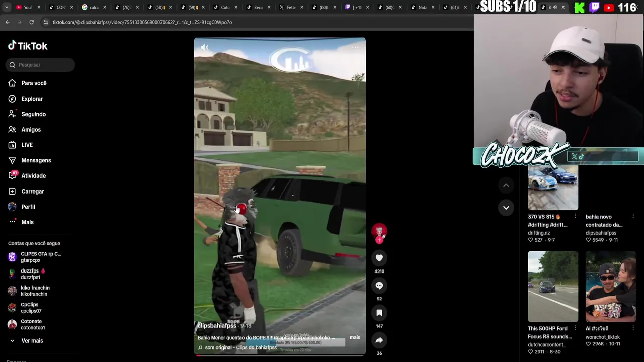Switch to the Beco TikTok tab
This screenshot has height=362, width=644.
point(258,7)
